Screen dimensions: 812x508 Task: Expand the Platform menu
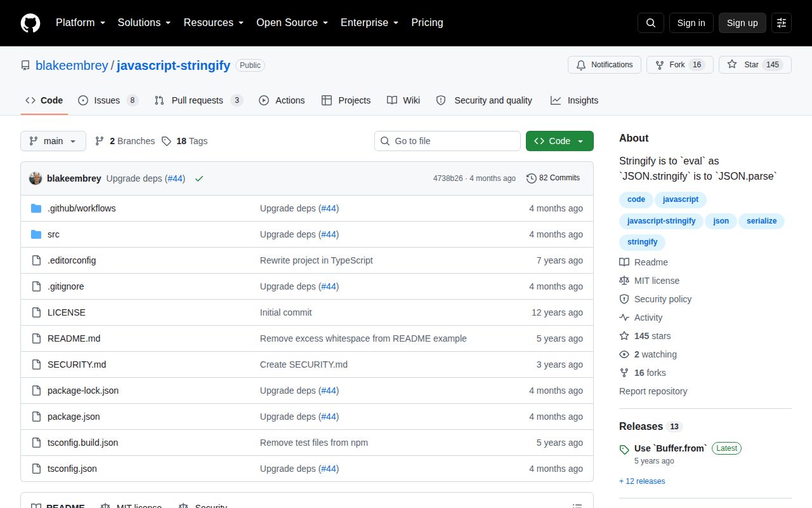coord(80,23)
